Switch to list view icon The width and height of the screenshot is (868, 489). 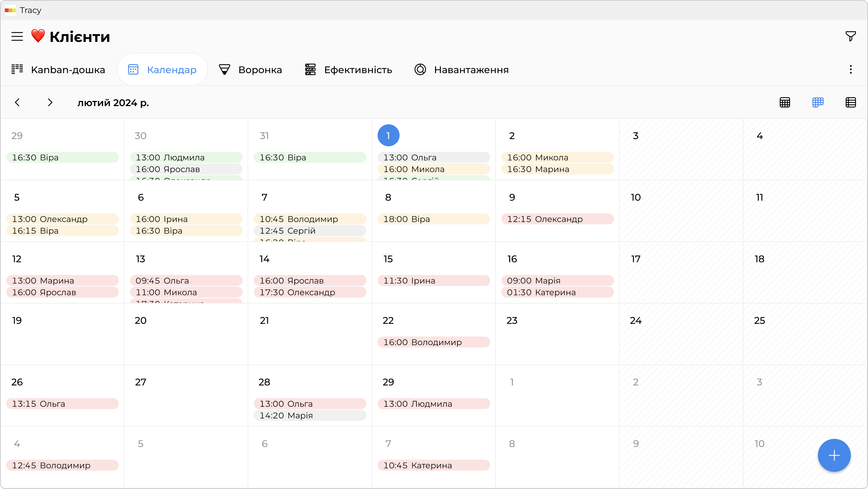[850, 102]
